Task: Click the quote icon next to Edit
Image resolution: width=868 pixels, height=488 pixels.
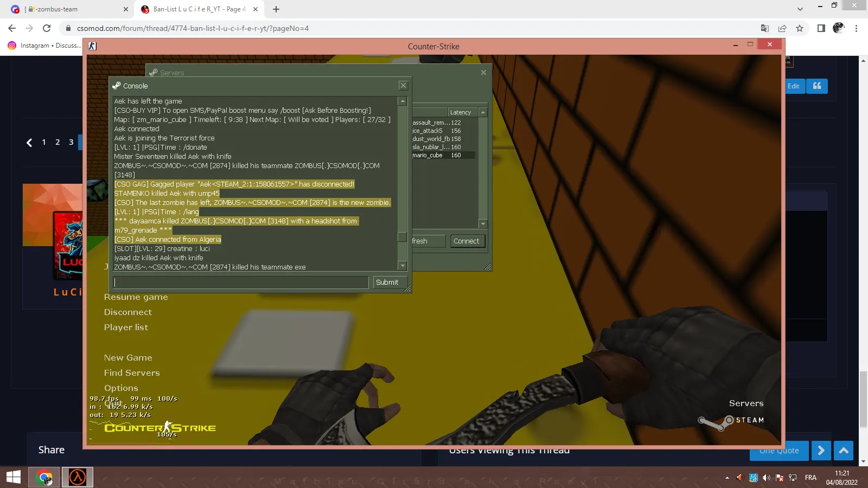Action: [x=817, y=86]
